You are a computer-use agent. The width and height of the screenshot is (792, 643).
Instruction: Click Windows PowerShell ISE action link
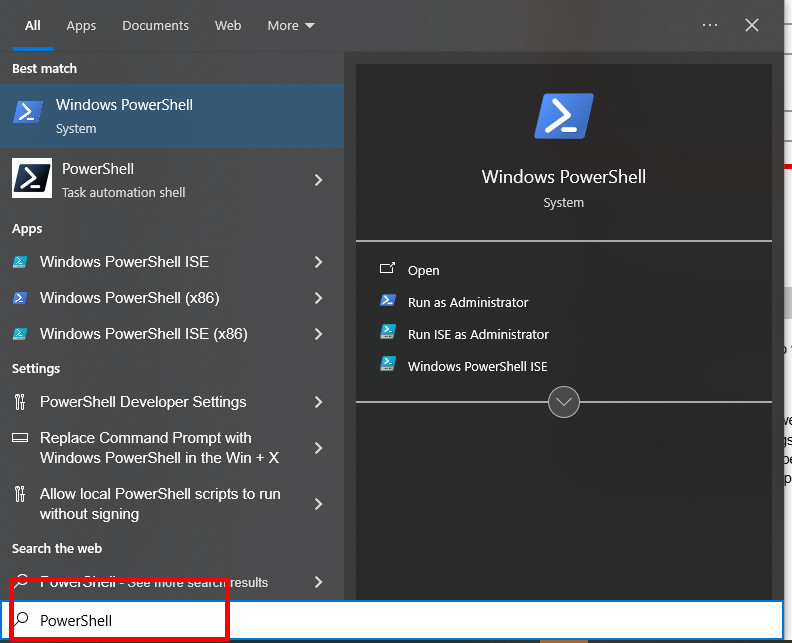[x=477, y=366]
